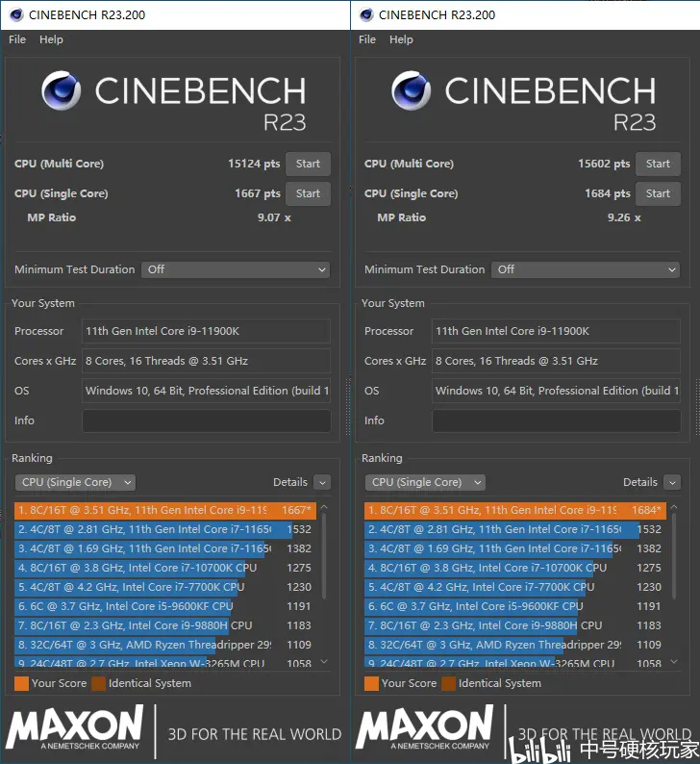Start Single Core test in right window
700x764 pixels.
(x=658, y=193)
